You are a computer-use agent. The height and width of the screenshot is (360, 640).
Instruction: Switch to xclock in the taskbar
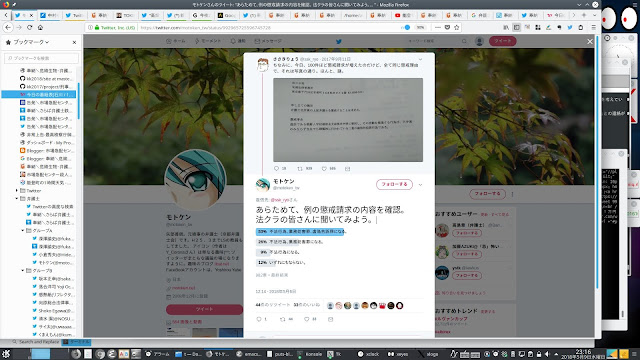point(368,354)
